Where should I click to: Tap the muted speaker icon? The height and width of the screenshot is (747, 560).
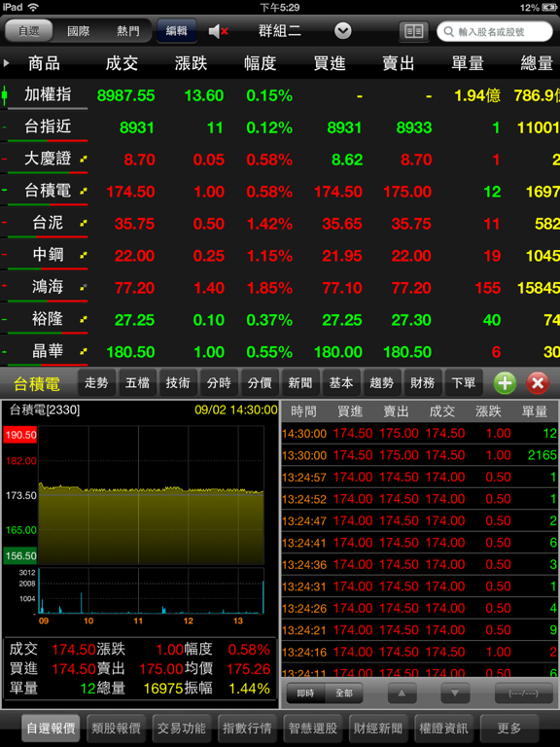(218, 31)
